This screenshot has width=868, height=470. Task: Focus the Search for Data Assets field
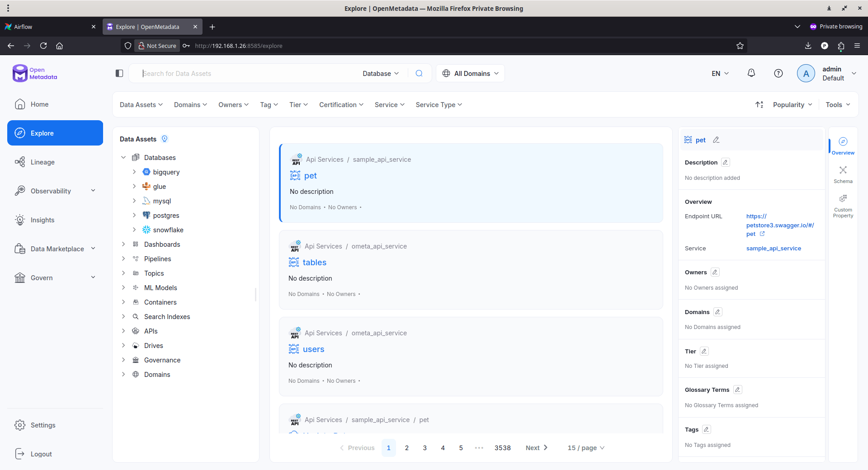click(x=249, y=73)
